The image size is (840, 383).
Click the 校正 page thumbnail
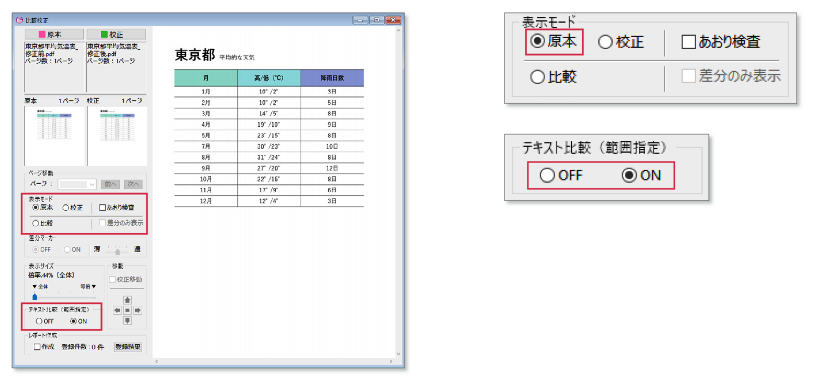point(117,136)
